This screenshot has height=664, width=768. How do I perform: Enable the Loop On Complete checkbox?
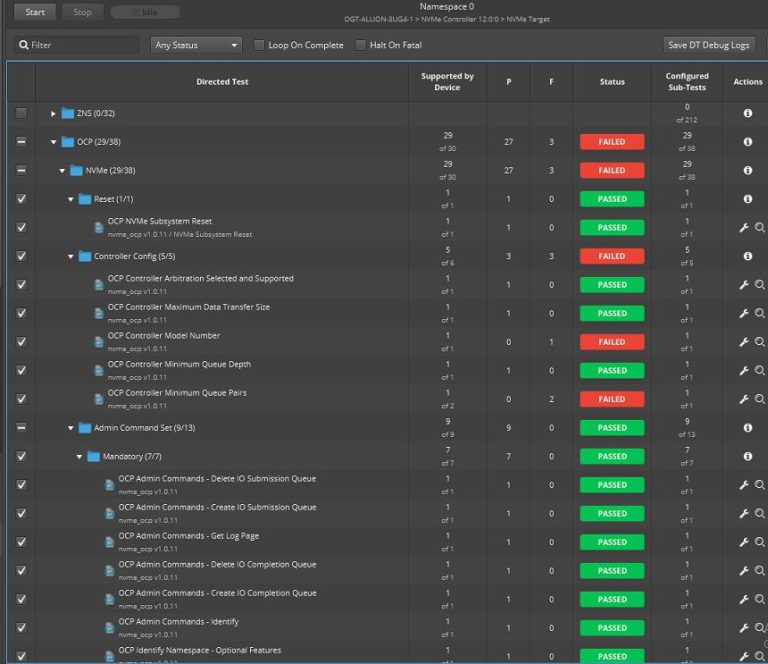pos(260,45)
